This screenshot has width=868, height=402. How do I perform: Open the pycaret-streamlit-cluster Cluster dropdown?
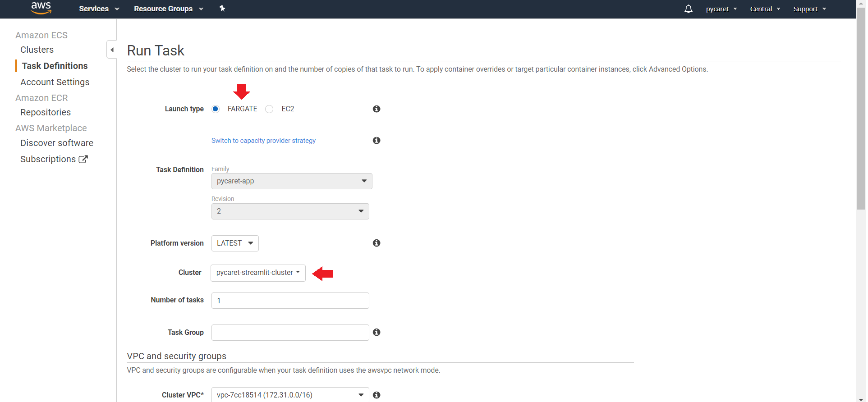click(x=258, y=273)
